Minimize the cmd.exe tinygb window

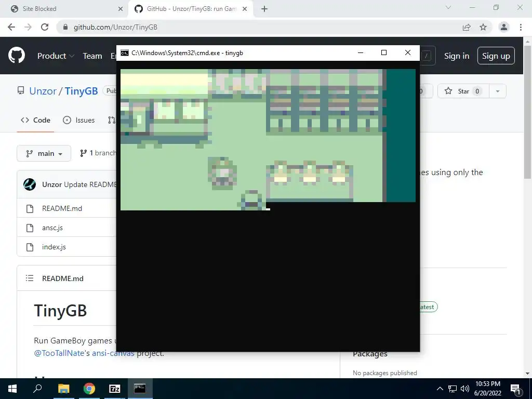[361, 52]
